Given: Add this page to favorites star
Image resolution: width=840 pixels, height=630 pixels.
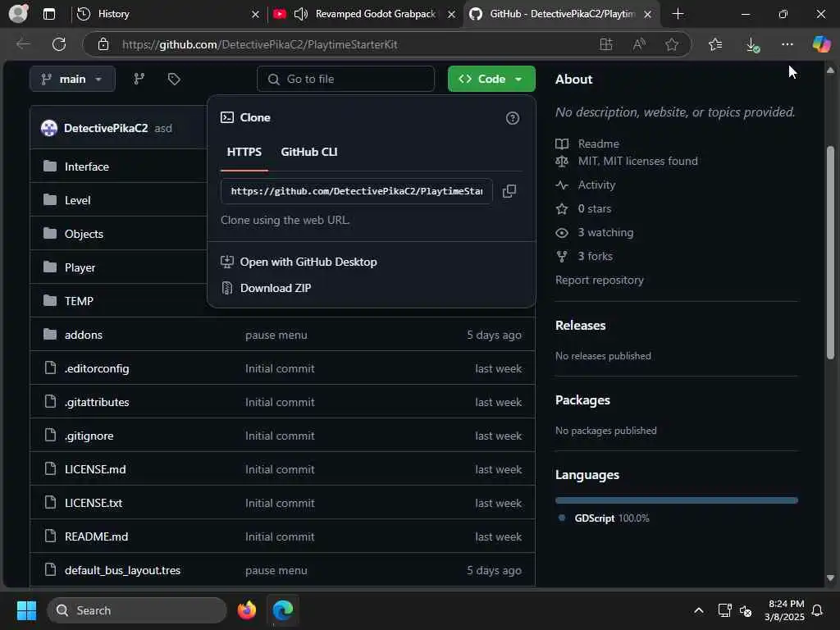Looking at the screenshot, I should 672,44.
